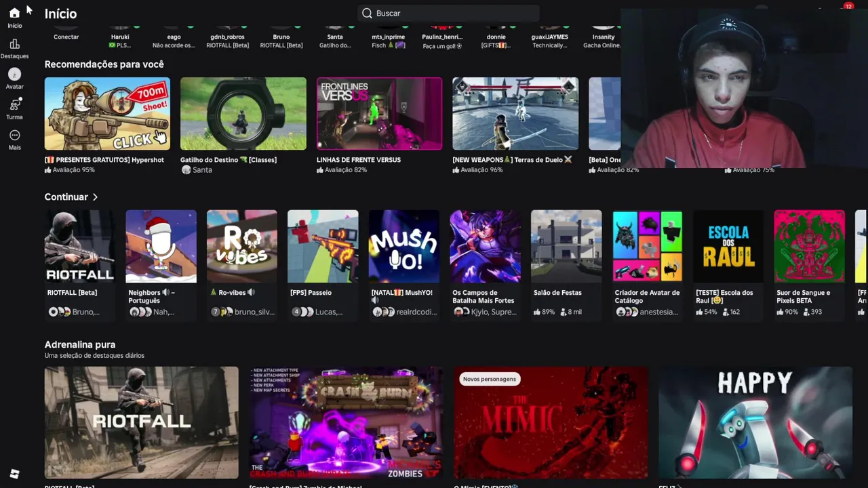868x488 pixels.
Task: Open the Gatilho do Destino game thumbnail
Action: coord(243,113)
